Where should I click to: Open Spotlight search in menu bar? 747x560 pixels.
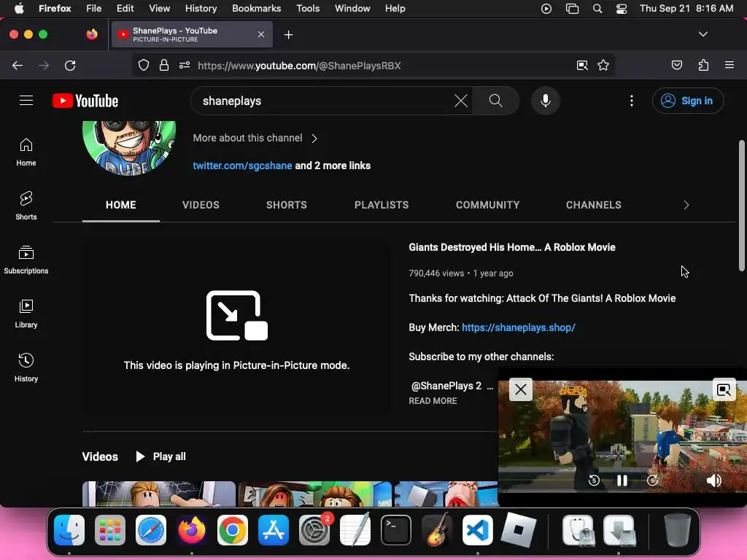[x=597, y=9]
